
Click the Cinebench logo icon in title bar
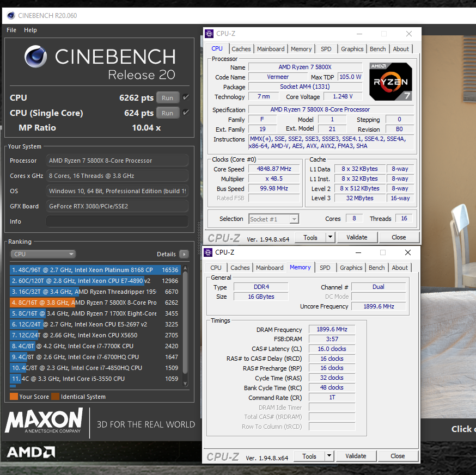[x=11, y=15]
